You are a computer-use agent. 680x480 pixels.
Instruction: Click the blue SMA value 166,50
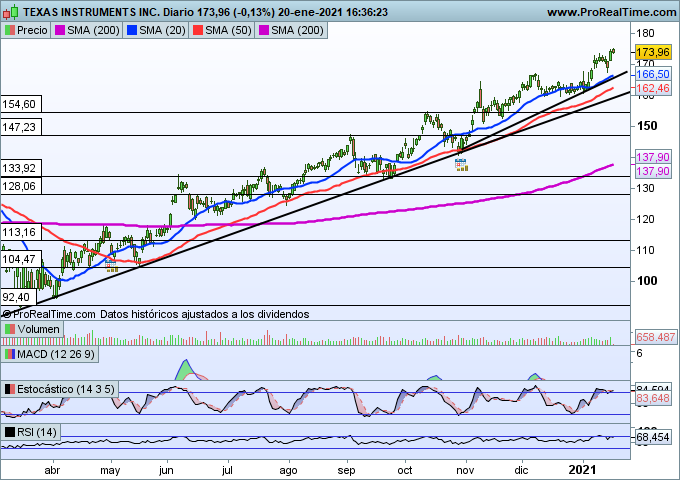653,74
